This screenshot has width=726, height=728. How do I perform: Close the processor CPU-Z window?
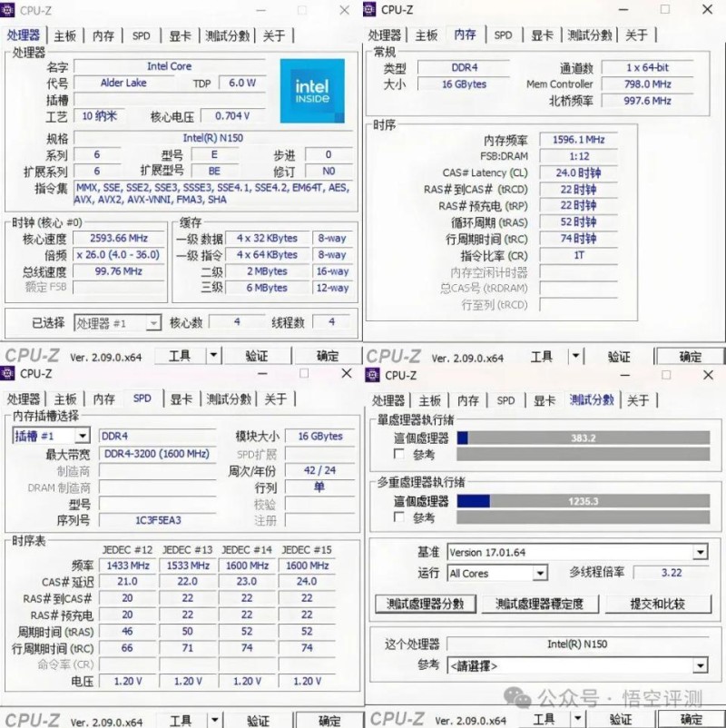(x=345, y=10)
